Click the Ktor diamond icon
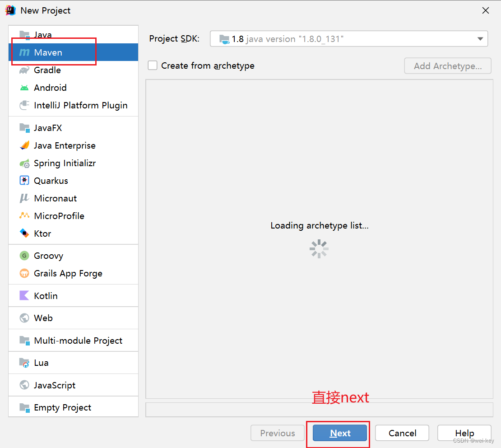The height and width of the screenshot is (448, 501). (25, 233)
